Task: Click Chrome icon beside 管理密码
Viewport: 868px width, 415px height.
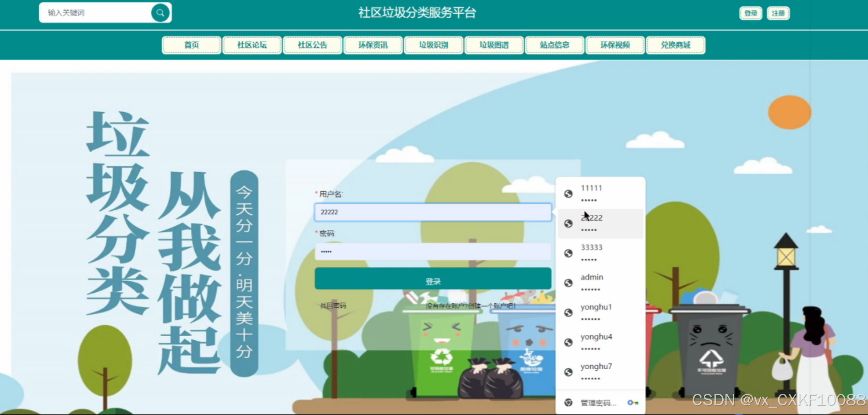Action: [568, 403]
